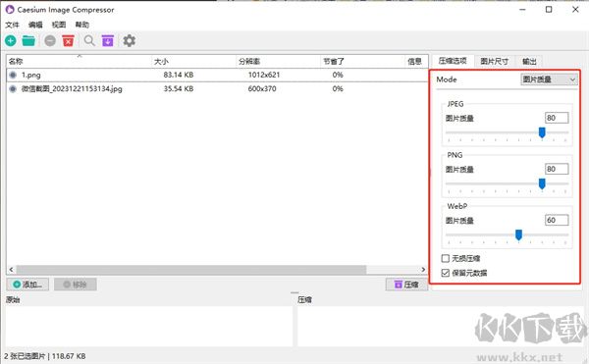This screenshot has height=364, width=589.
Task: Select the 1.png file row
Action: 217,75
